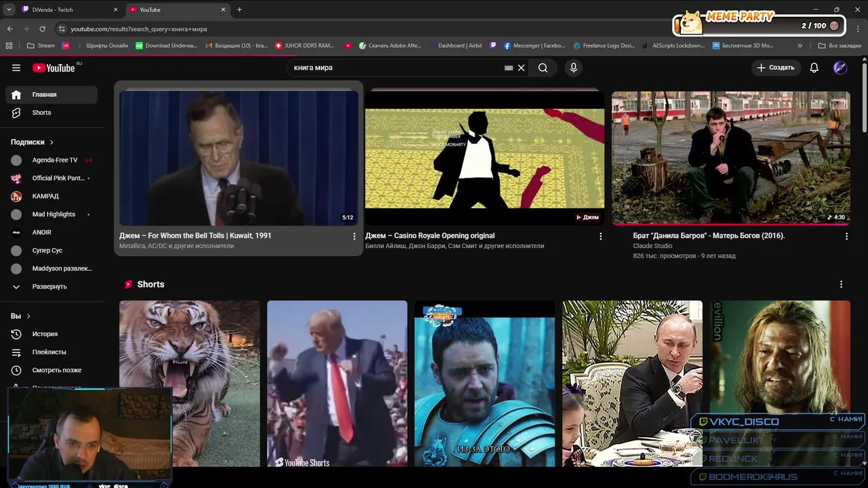Click the Official Pink Panther avatar icon
Screen dimensions: 868x488
(16, 178)
